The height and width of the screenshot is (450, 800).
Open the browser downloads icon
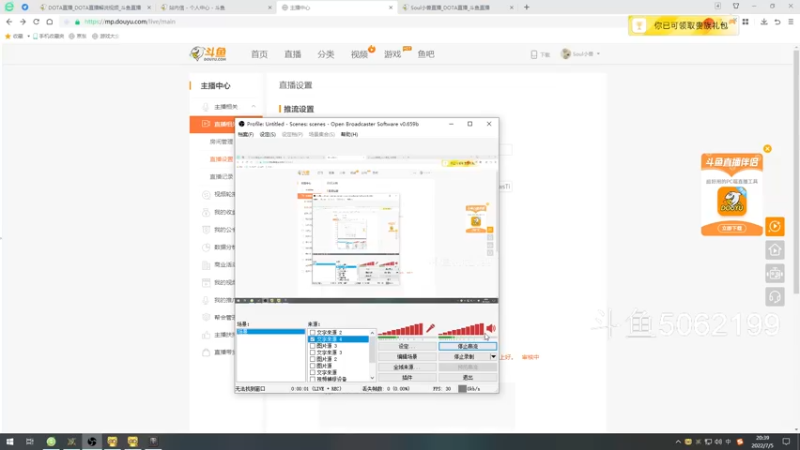pos(764,22)
